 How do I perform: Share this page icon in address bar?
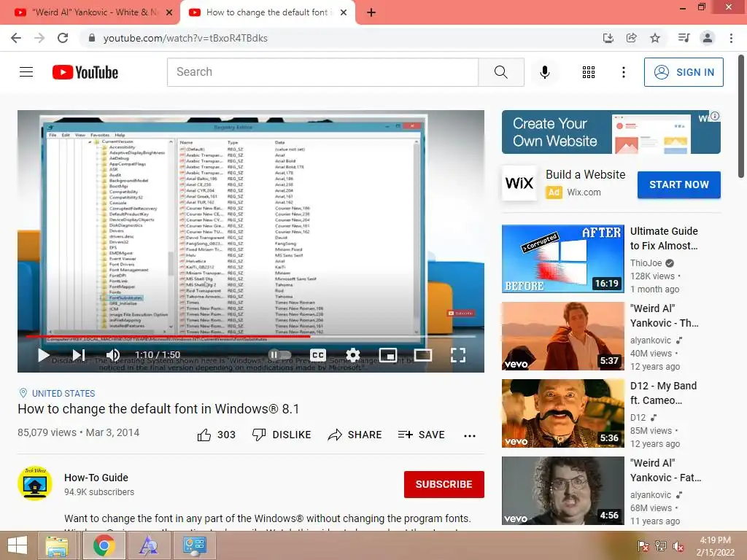coord(632,38)
